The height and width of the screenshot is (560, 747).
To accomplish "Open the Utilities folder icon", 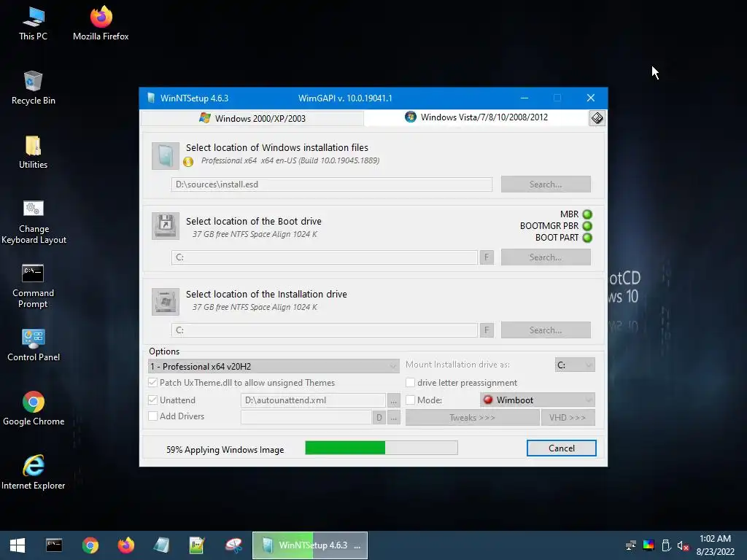I will (x=33, y=152).
